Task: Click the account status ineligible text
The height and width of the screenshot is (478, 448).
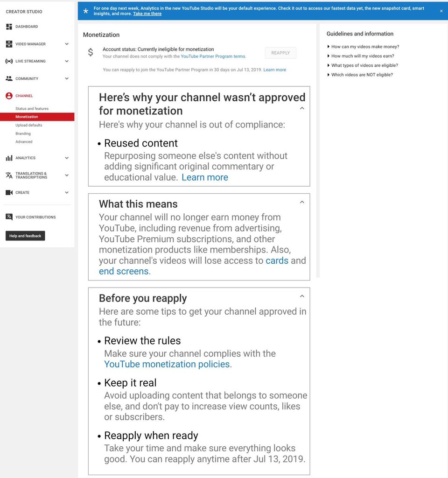Action: coord(158,49)
